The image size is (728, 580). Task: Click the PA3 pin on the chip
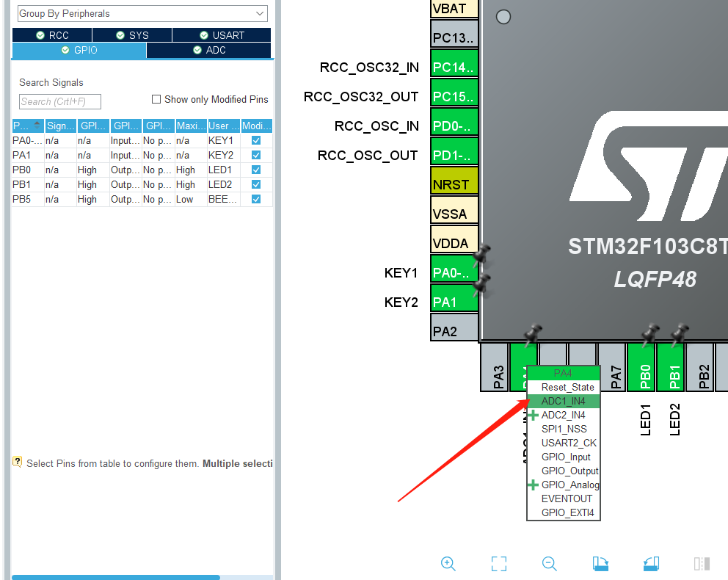tap(494, 367)
